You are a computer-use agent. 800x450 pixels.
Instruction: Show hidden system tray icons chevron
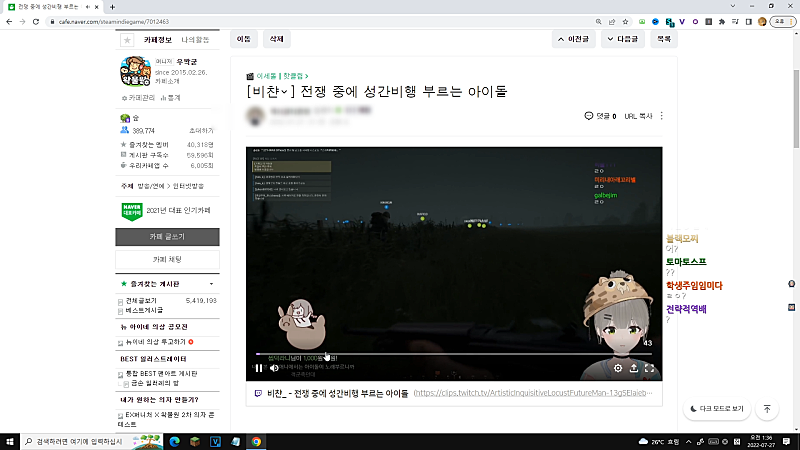tap(688, 441)
